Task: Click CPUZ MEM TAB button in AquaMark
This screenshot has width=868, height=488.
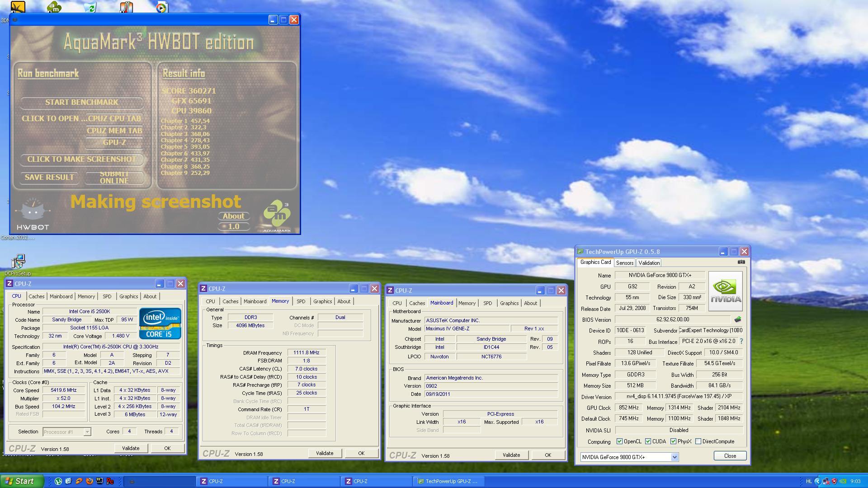Action: (x=114, y=131)
